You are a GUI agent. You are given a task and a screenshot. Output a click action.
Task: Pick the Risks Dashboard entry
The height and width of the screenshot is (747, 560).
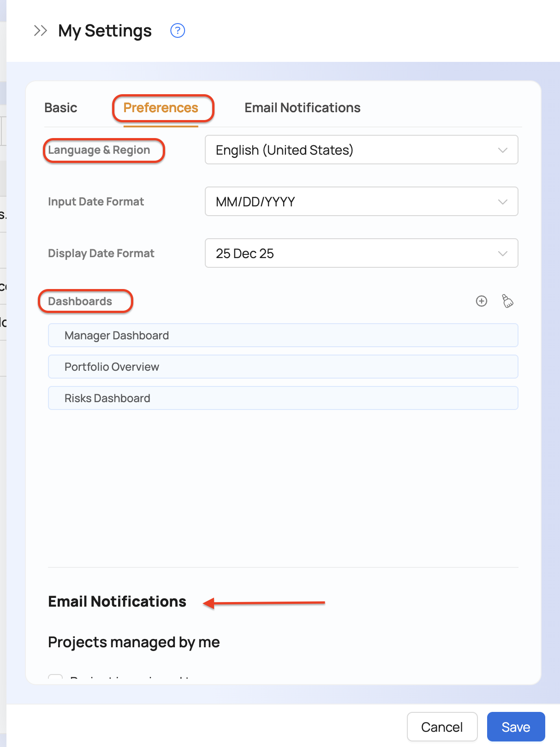click(283, 398)
